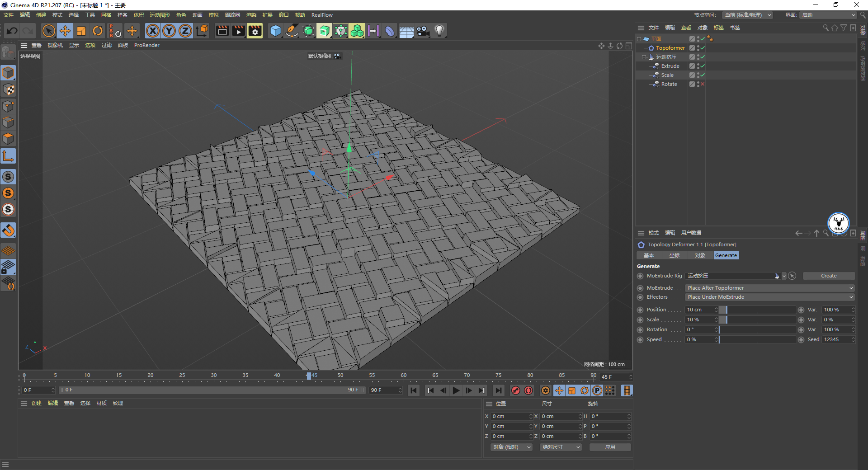The width and height of the screenshot is (868, 470).
Task: Click the Position value slider
Action: (757, 310)
